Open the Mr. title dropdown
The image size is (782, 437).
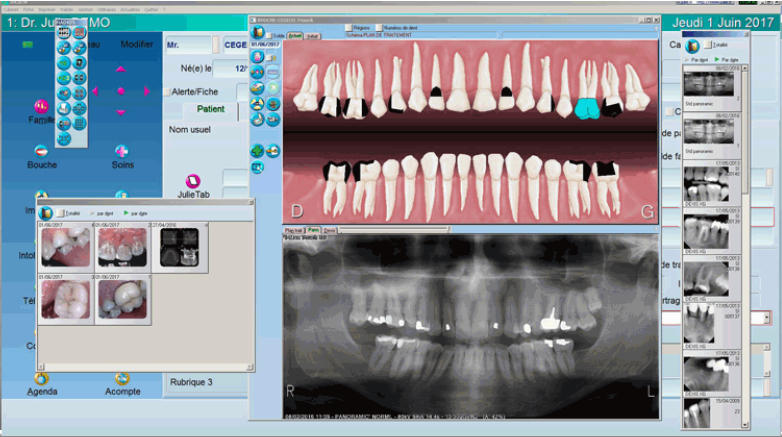tap(217, 45)
